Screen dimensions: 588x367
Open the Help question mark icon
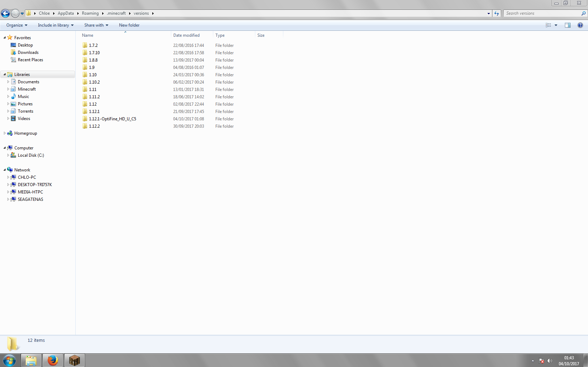tap(580, 25)
